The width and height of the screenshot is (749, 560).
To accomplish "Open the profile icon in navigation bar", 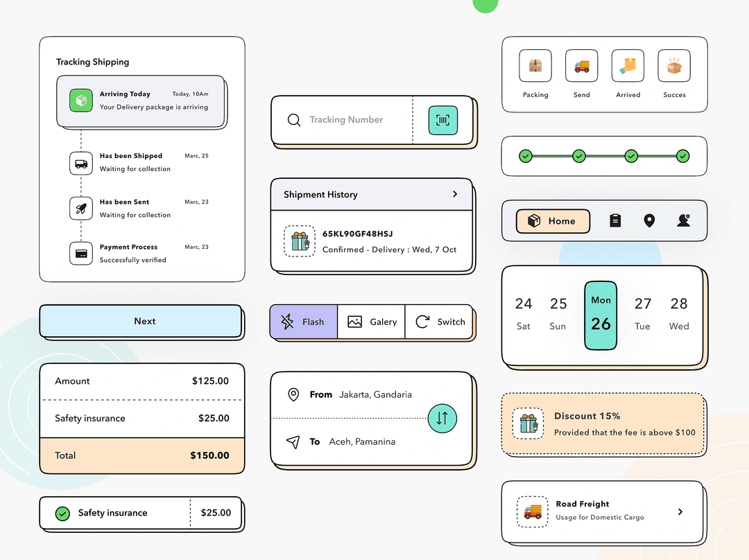I will pos(684,220).
